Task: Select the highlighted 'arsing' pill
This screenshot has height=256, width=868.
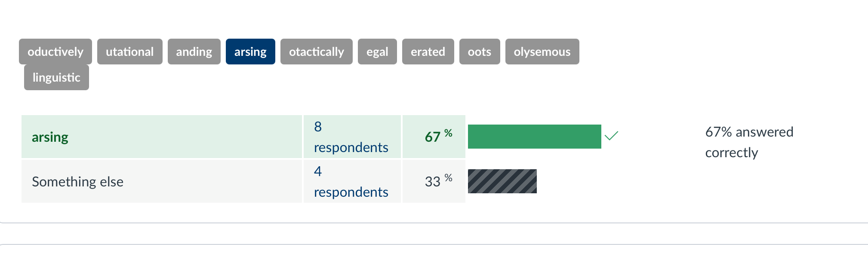Action: pos(250,52)
